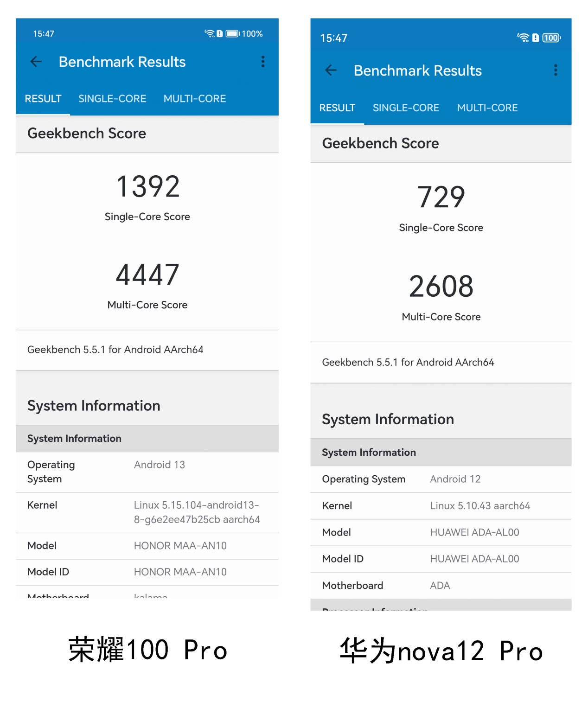The width and height of the screenshot is (588, 702).
Task: Tap back arrow on Huawei nova12 Pro screen
Action: coord(331,70)
